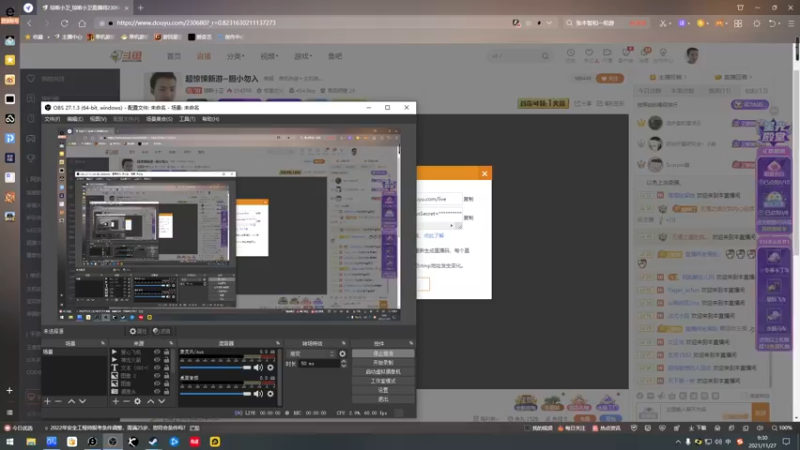Toggle lock on 文本 (GDI+) source
This screenshot has height=450, width=800.
point(166,367)
